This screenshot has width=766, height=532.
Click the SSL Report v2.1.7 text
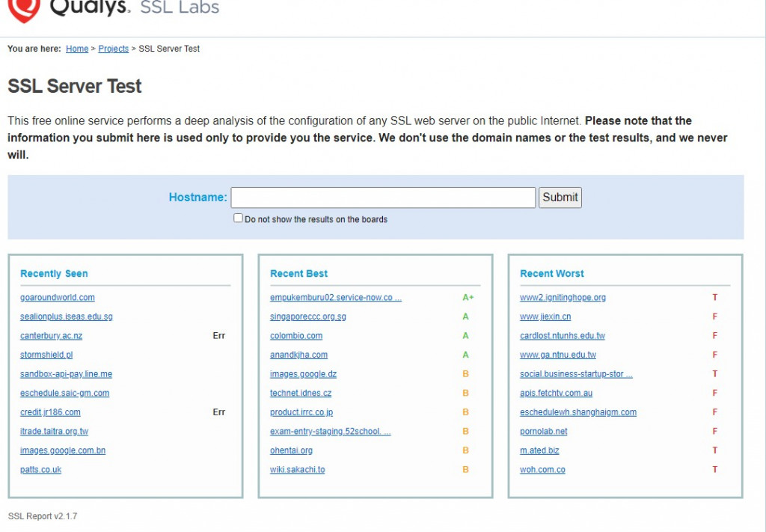[43, 516]
